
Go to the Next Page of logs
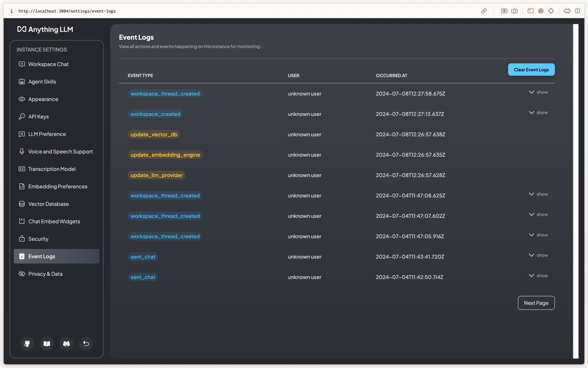(536, 303)
